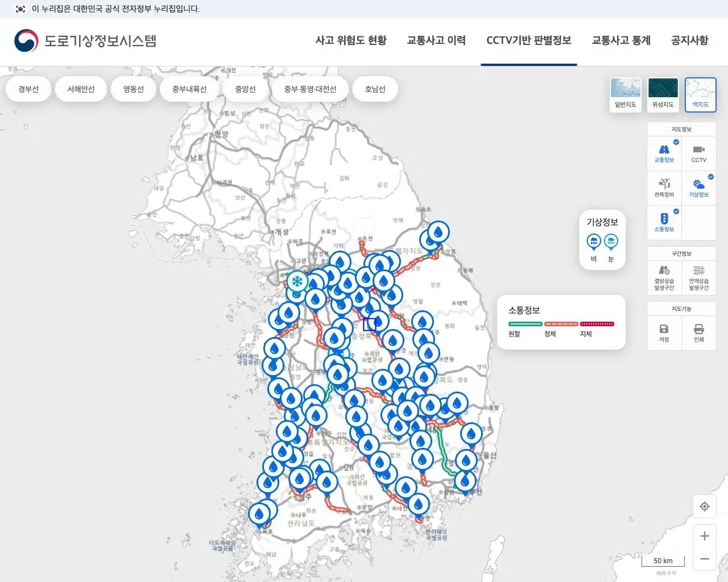
Task: Open the 공지사항 menu
Action: pos(689,40)
